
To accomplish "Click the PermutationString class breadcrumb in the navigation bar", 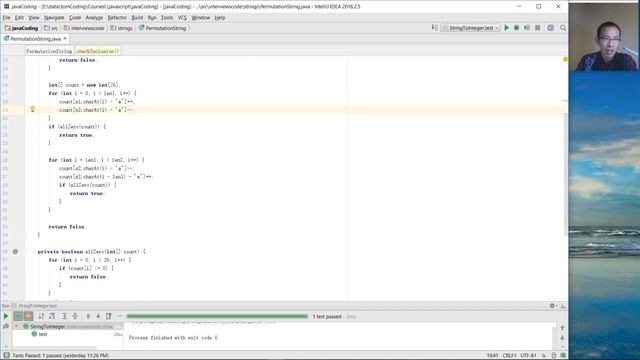I will pos(162,28).
